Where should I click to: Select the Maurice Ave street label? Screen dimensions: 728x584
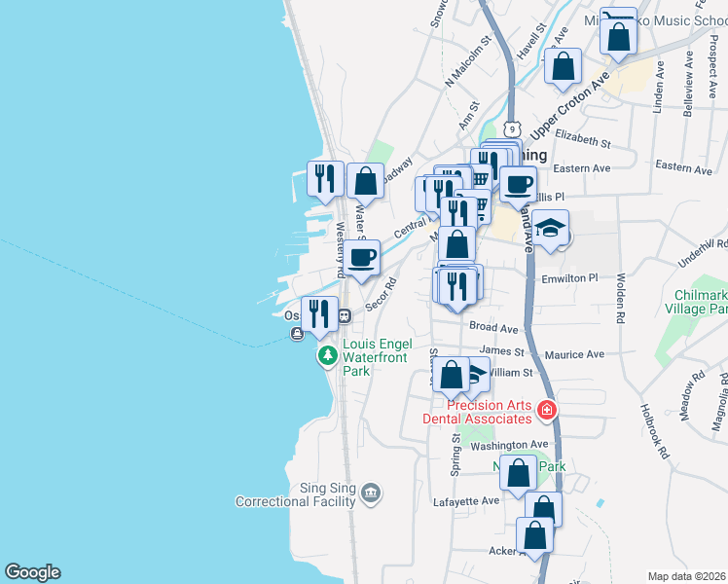tap(574, 354)
